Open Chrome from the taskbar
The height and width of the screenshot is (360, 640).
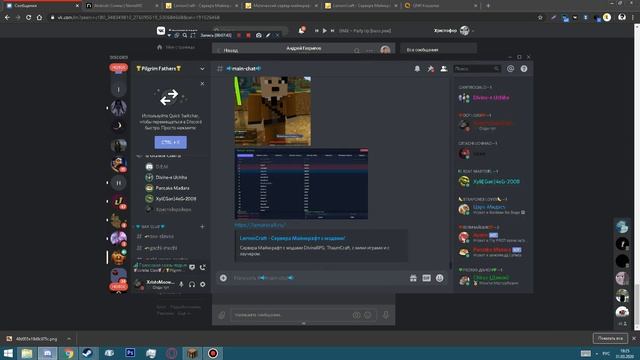[68, 353]
